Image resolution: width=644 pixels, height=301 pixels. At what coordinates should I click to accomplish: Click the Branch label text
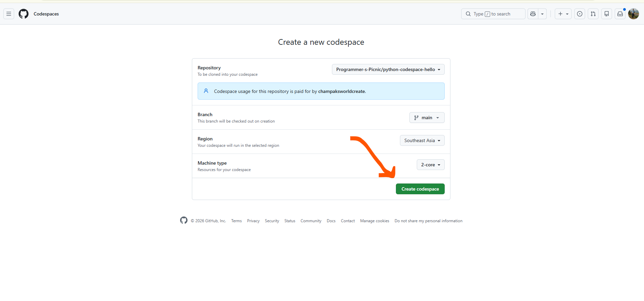coord(205,114)
